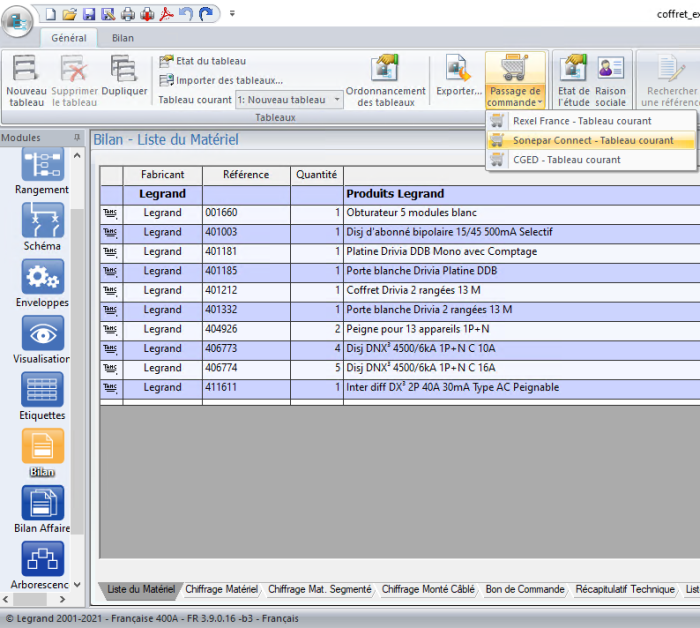Screen dimensions: 700x628
Task: Open Raison sociale
Action: coord(610,81)
